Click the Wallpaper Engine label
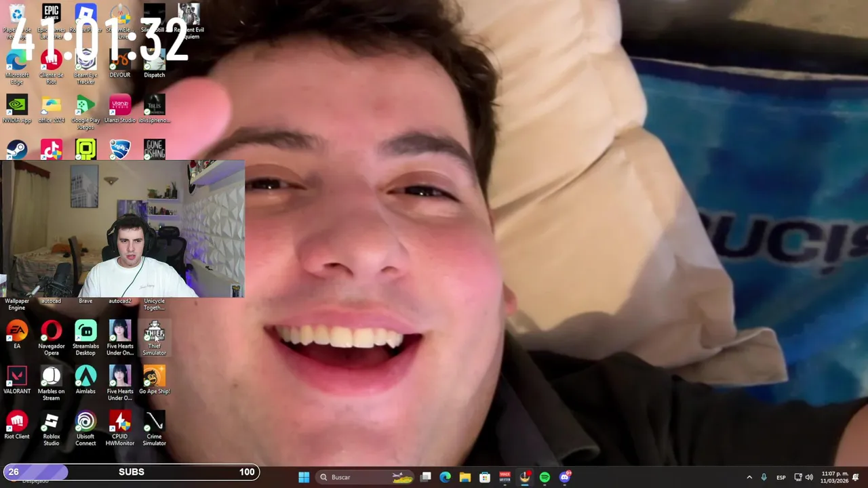This screenshot has width=868, height=488. 17,304
